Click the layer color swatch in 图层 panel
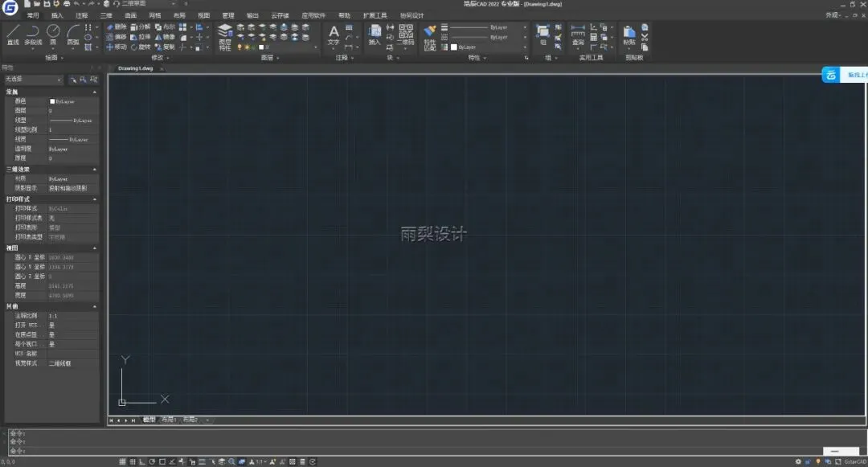Screen dimensions: 868x467 pos(262,47)
